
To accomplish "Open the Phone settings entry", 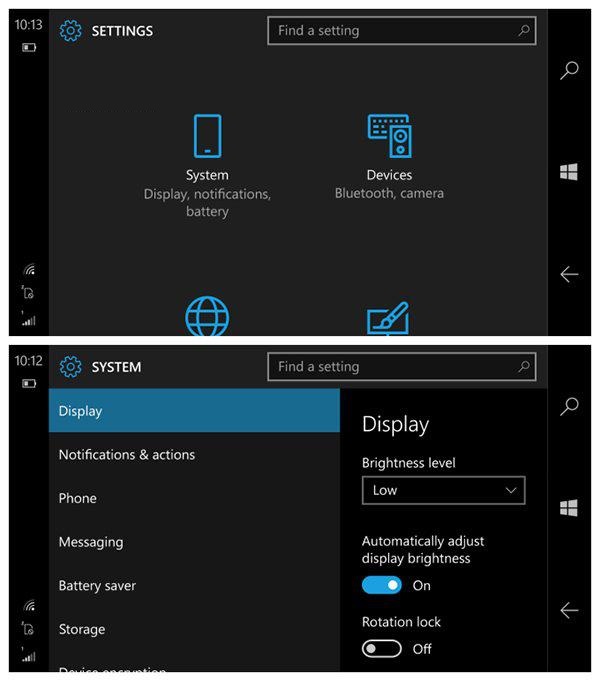I will (194, 498).
